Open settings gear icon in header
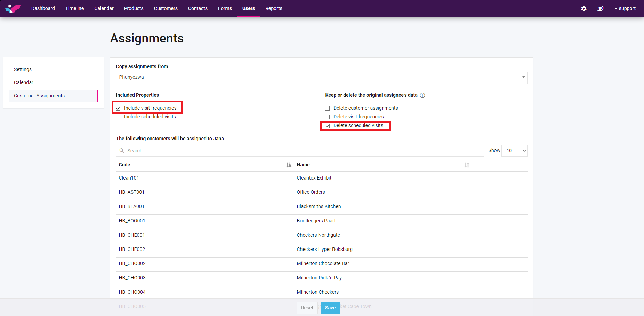Screen dimensions: 644x316 coord(584,9)
